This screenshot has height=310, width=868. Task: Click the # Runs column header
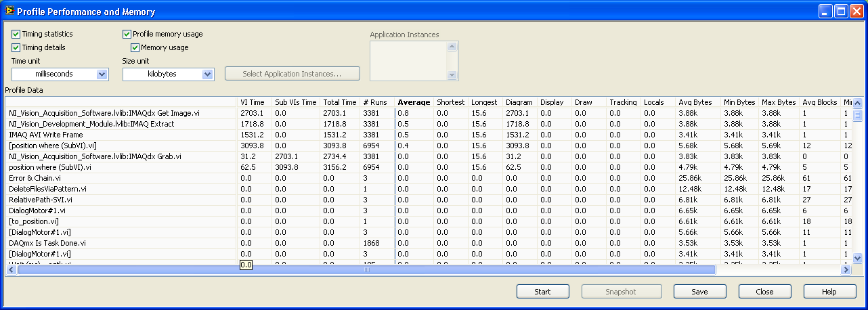tap(374, 102)
